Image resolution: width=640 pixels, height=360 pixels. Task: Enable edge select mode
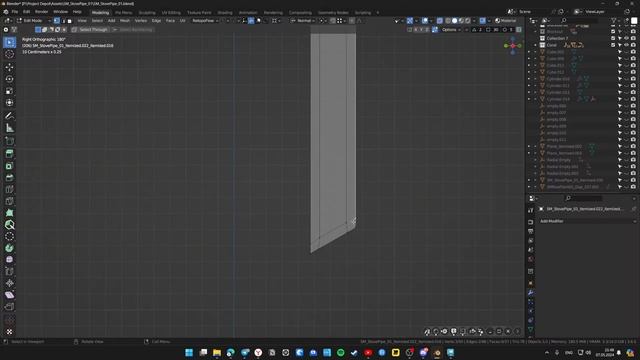coord(63,20)
